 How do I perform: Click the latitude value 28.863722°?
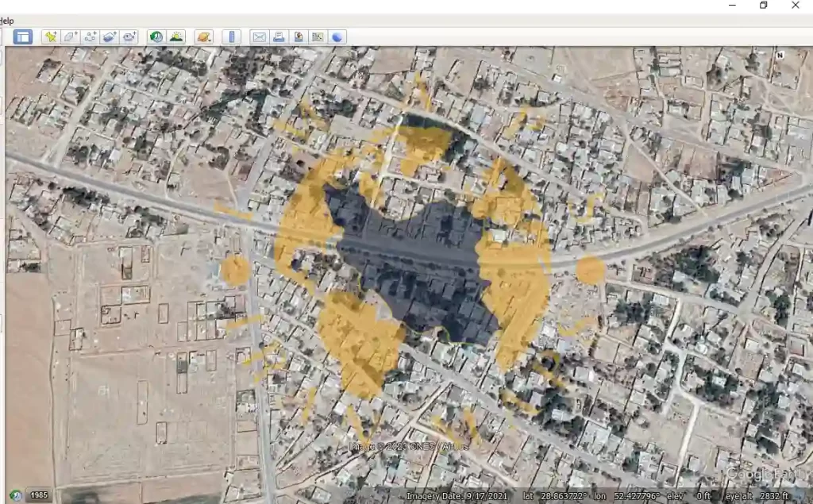coord(565,496)
